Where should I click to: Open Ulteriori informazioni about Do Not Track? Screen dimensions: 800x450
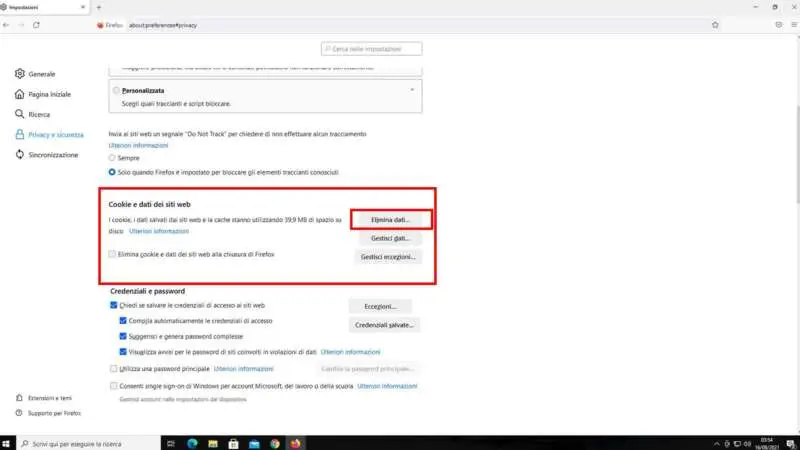[x=138, y=145]
